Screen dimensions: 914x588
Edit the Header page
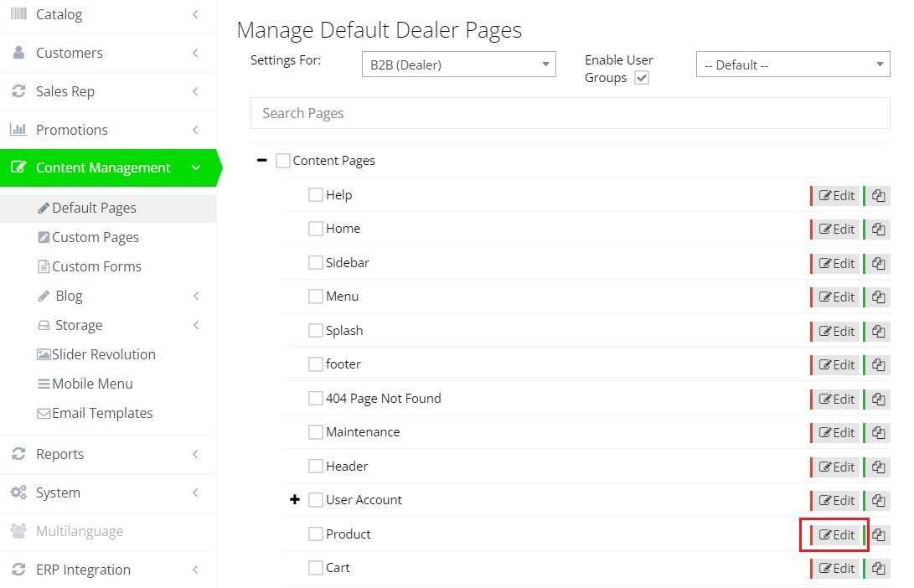836,467
